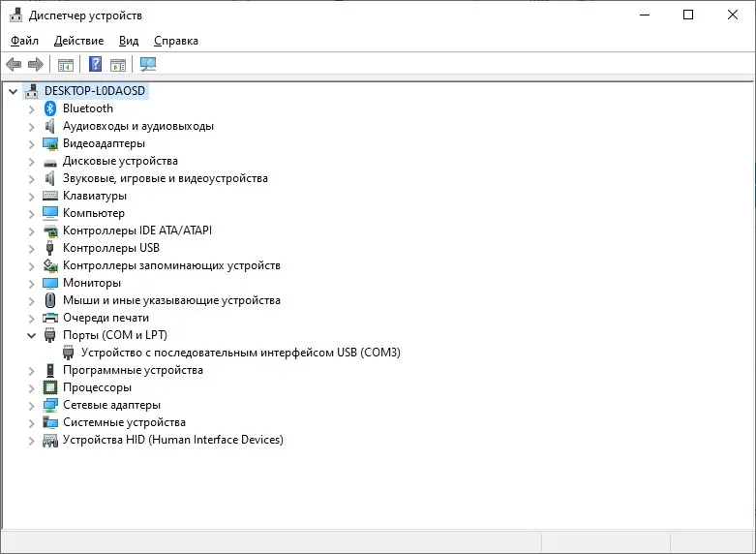Expand Процессоры category arrow
This screenshot has width=756, height=554.
click(x=31, y=388)
